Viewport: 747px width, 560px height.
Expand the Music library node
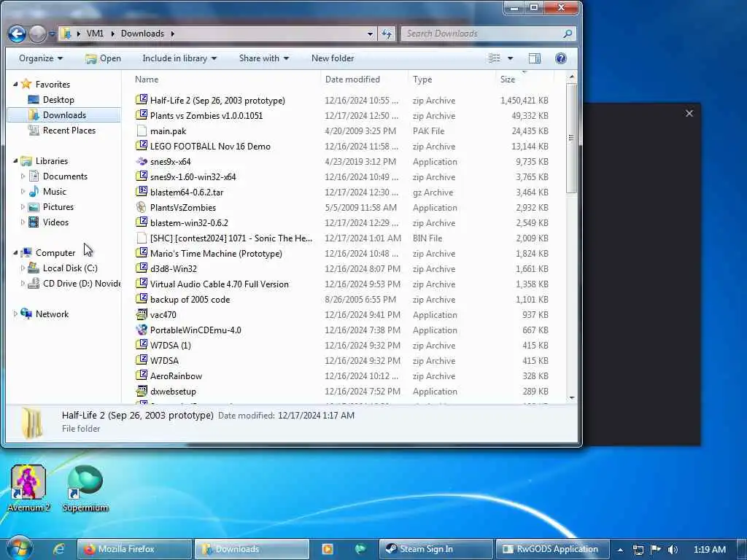click(23, 192)
